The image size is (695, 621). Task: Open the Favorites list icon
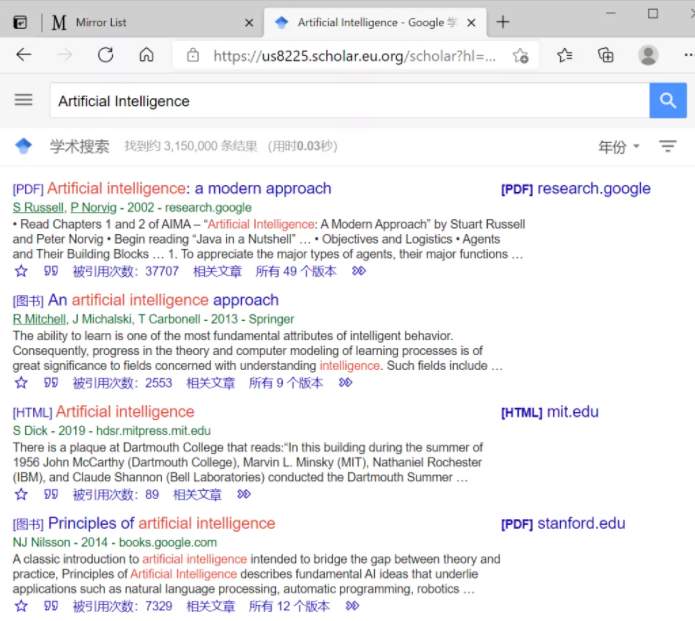564,55
